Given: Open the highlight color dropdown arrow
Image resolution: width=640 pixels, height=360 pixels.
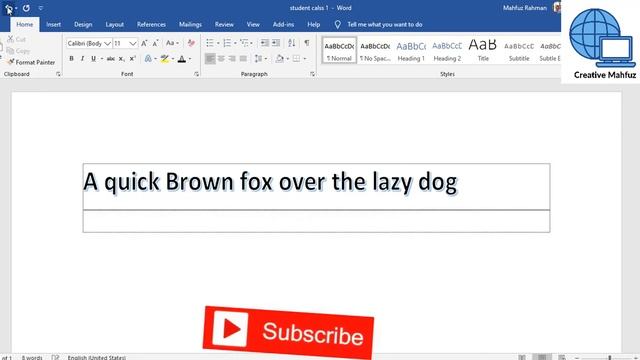Looking at the screenshot, I should point(173,59).
